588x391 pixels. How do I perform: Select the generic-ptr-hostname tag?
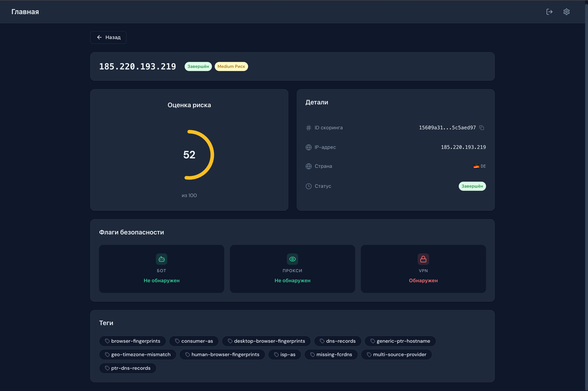400,341
